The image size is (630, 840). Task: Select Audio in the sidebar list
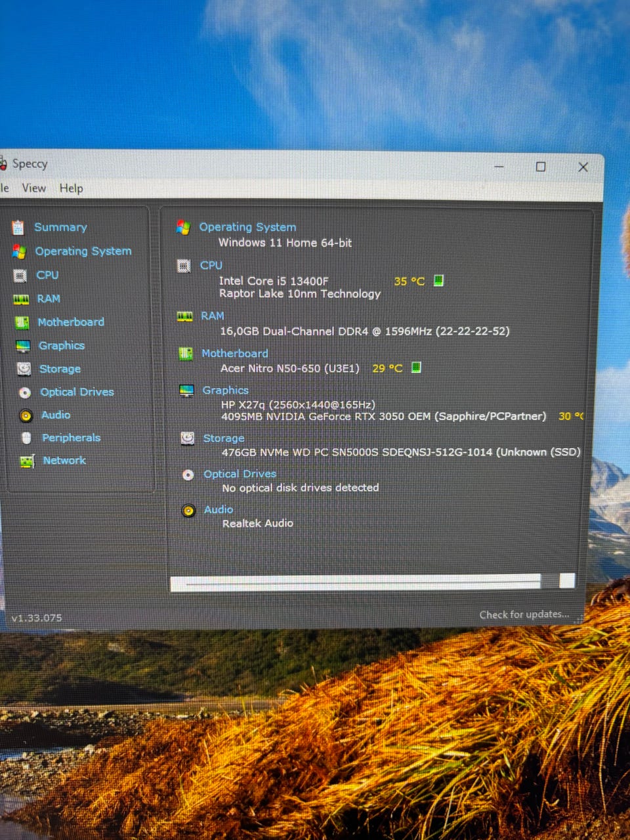pyautogui.click(x=56, y=415)
